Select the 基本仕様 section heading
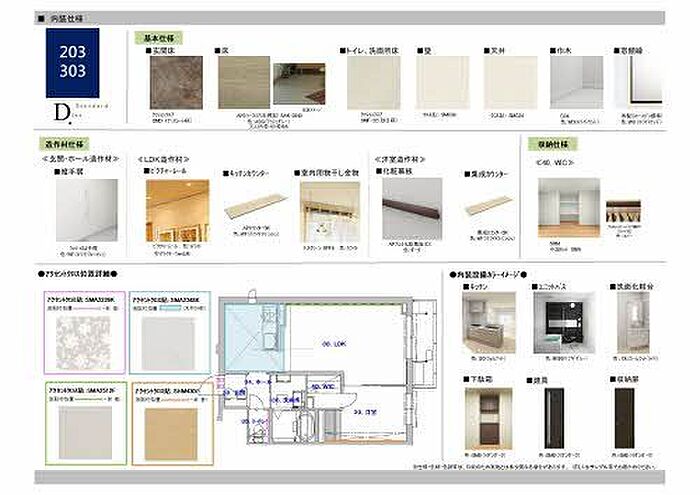Screen dimensions: 700x495 [x=158, y=37]
